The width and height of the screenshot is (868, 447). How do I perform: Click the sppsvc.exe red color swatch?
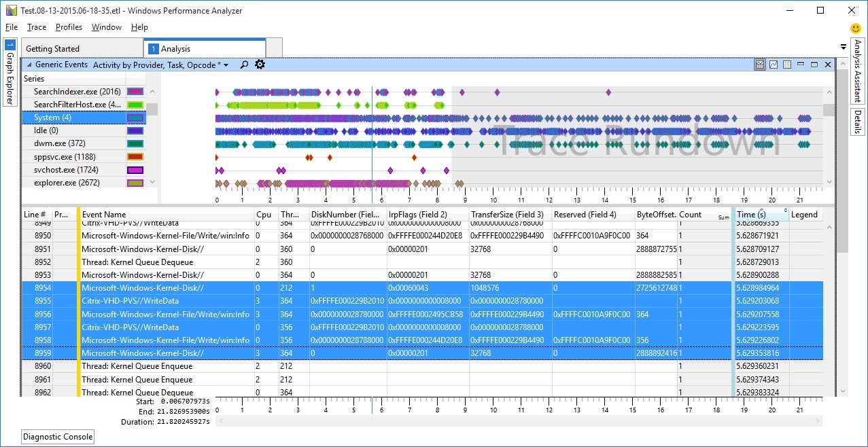coord(135,156)
